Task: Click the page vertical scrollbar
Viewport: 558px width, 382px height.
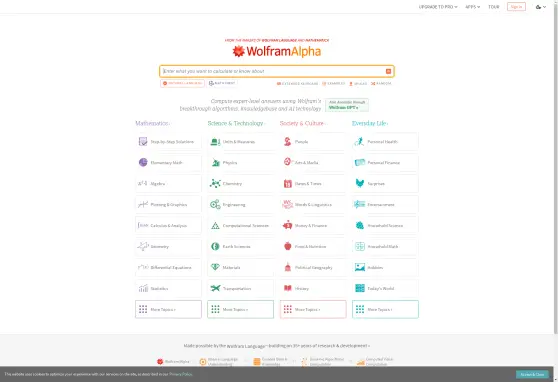Action: pyautogui.click(x=556, y=170)
